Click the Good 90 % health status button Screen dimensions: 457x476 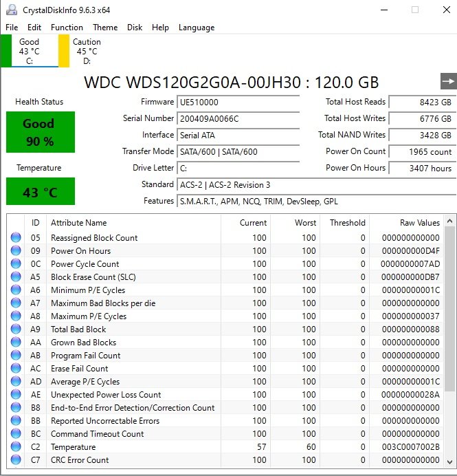coord(41,132)
